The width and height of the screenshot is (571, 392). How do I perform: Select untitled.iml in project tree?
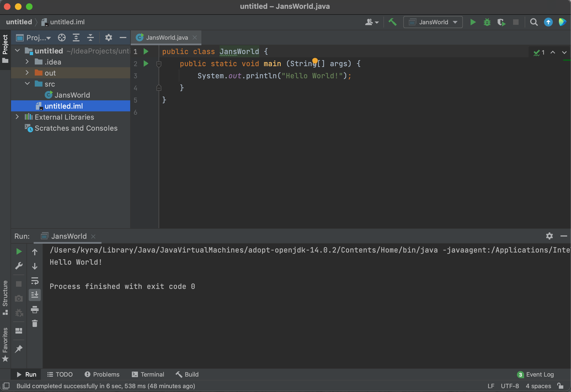click(x=71, y=106)
